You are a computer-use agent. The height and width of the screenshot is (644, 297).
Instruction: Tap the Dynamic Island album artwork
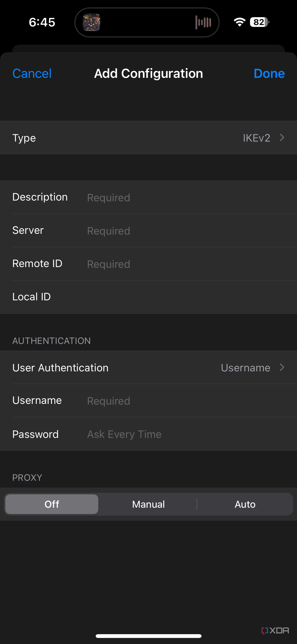(x=92, y=22)
